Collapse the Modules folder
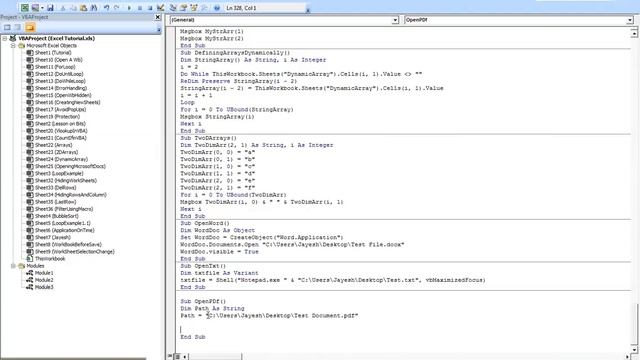The width and height of the screenshot is (640, 360). (13, 266)
